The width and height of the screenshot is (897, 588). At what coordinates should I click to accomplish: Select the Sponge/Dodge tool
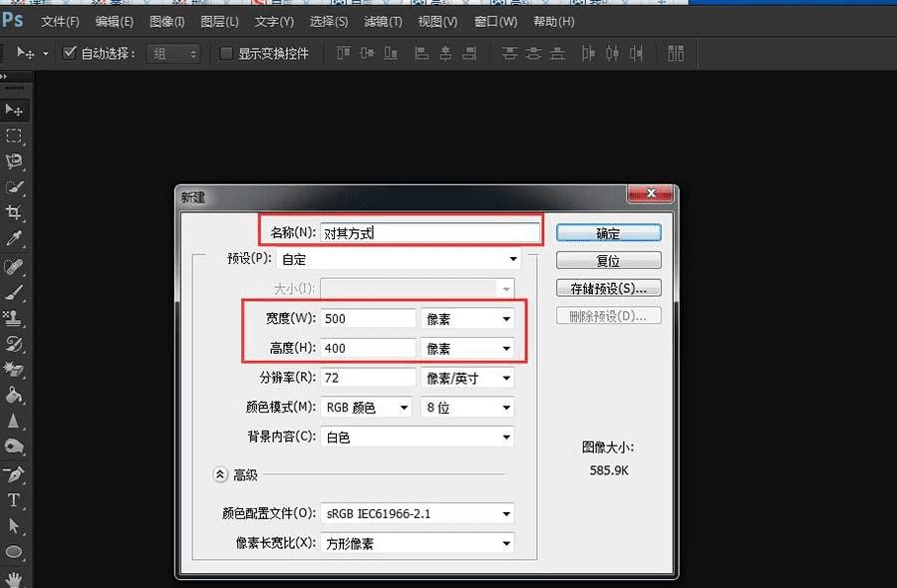pyautogui.click(x=14, y=446)
